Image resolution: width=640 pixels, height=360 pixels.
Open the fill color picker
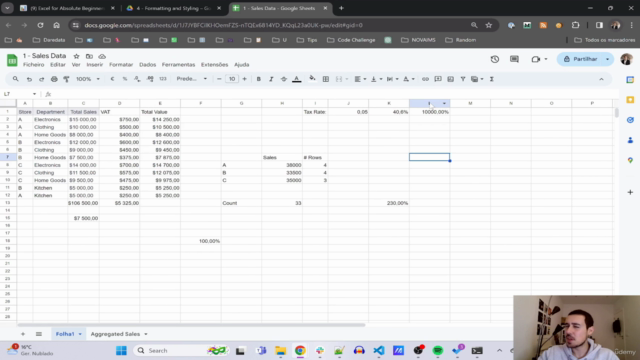click(x=312, y=79)
